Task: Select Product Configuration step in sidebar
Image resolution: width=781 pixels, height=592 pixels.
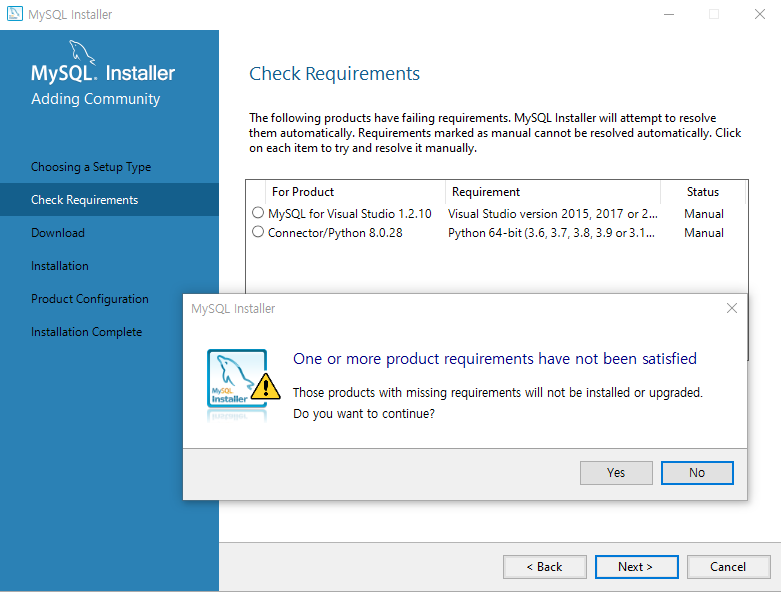Action: click(90, 299)
